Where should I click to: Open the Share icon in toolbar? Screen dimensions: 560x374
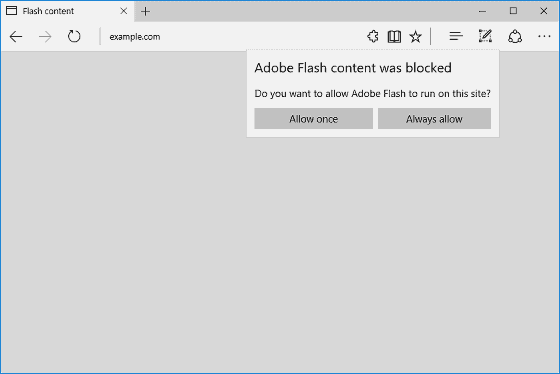(x=515, y=36)
